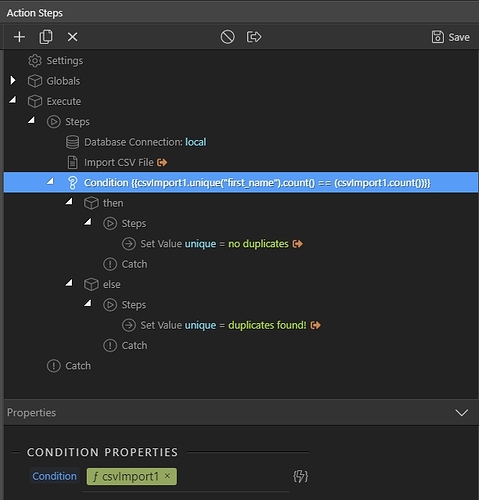Click the Action Steps panel title

[x=35, y=13]
